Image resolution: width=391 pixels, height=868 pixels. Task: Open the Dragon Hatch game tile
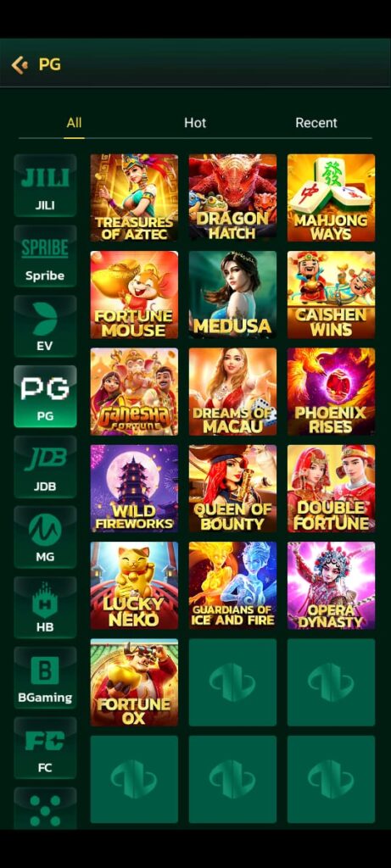click(232, 198)
